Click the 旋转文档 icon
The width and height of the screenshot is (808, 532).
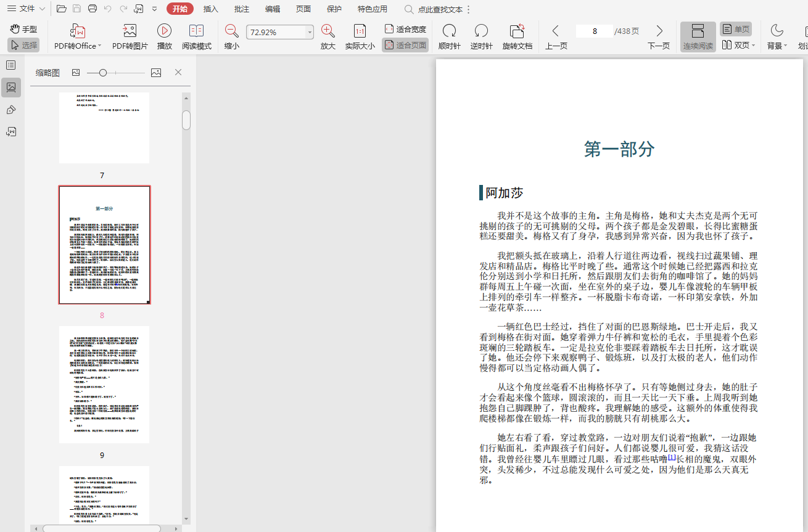pyautogui.click(x=517, y=31)
